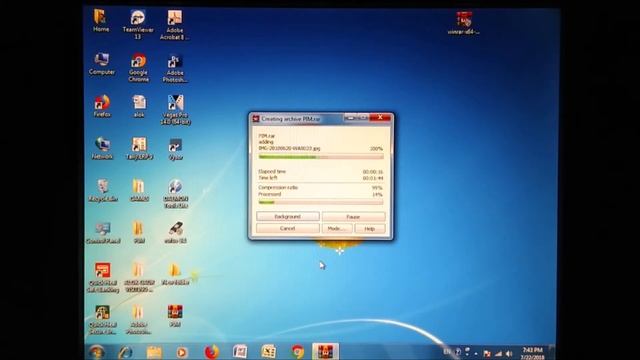The height and width of the screenshot is (360, 640).
Task: Open the PIM folder on desktop
Action: tap(139, 233)
